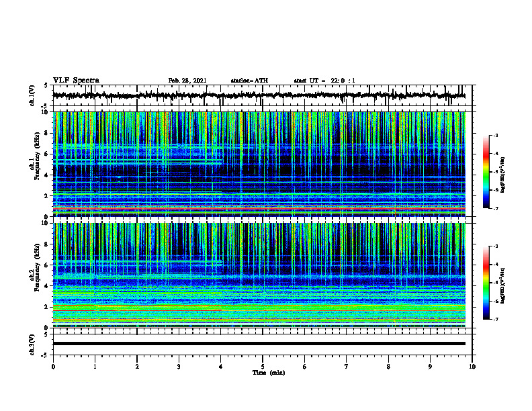The image size is (532, 411).
Task: Click time-axis tick label "10"
Action: pos(472,367)
